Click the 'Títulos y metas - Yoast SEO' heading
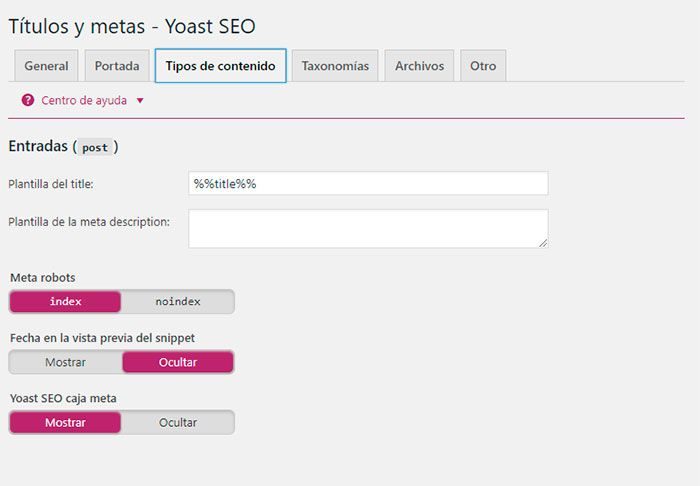This screenshot has width=700, height=486. tap(132, 26)
